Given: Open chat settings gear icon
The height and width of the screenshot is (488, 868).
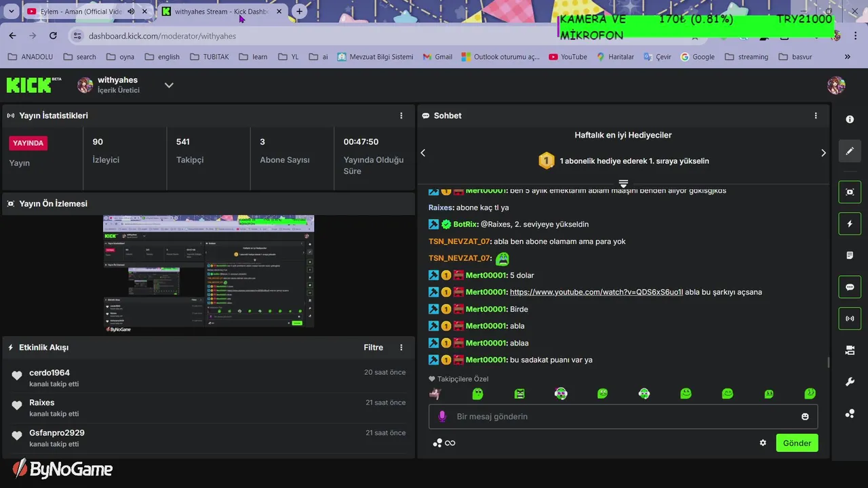Looking at the screenshot, I should [763, 443].
